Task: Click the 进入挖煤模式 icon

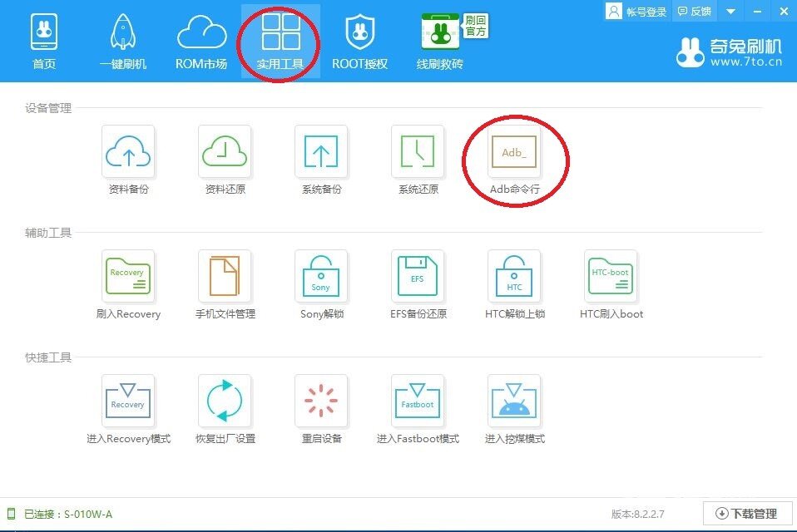Action: [514, 401]
